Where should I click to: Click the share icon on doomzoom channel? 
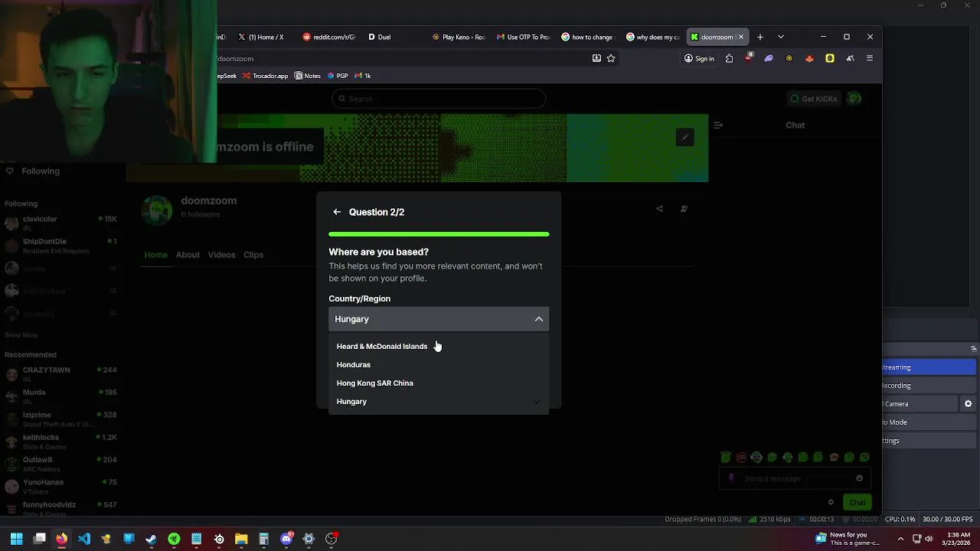tap(659, 209)
